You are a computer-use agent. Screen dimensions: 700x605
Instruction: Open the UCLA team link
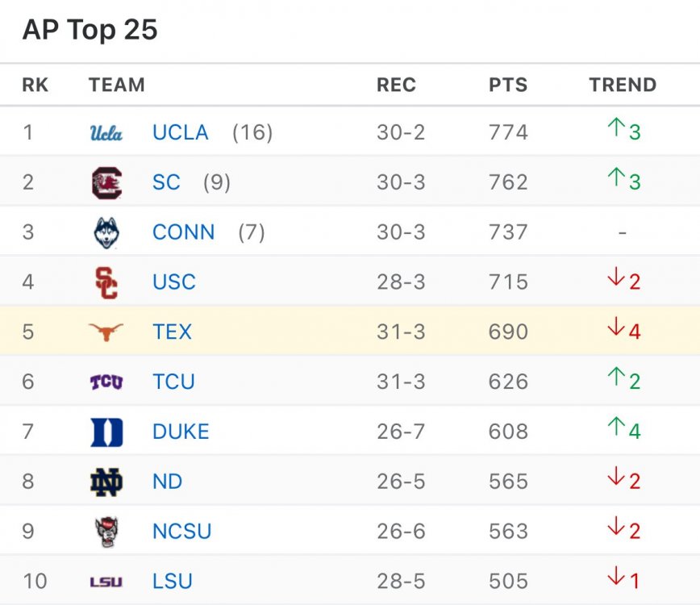pos(181,132)
